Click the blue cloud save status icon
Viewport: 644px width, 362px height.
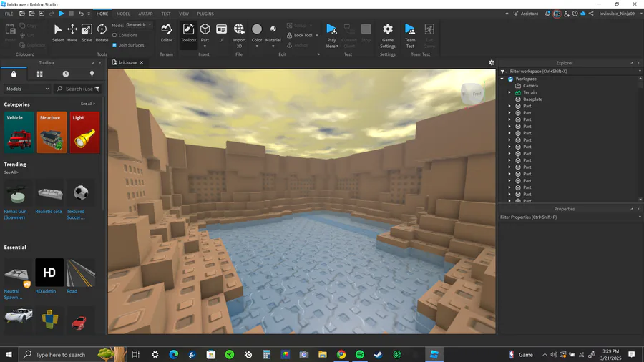click(x=582, y=14)
